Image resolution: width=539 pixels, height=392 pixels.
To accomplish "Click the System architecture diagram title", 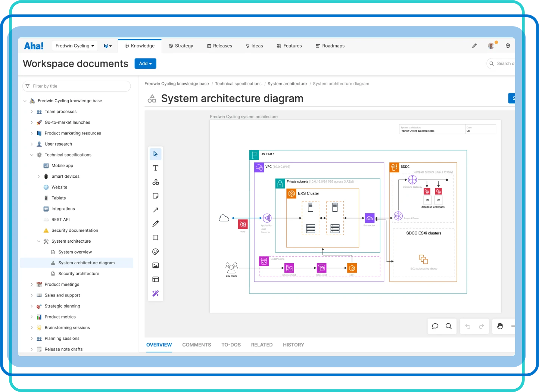I will 232,99.
